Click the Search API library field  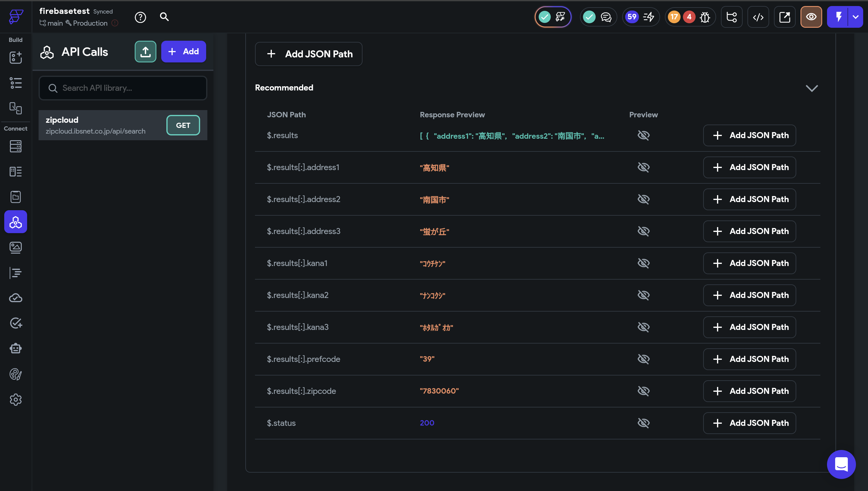pos(123,88)
